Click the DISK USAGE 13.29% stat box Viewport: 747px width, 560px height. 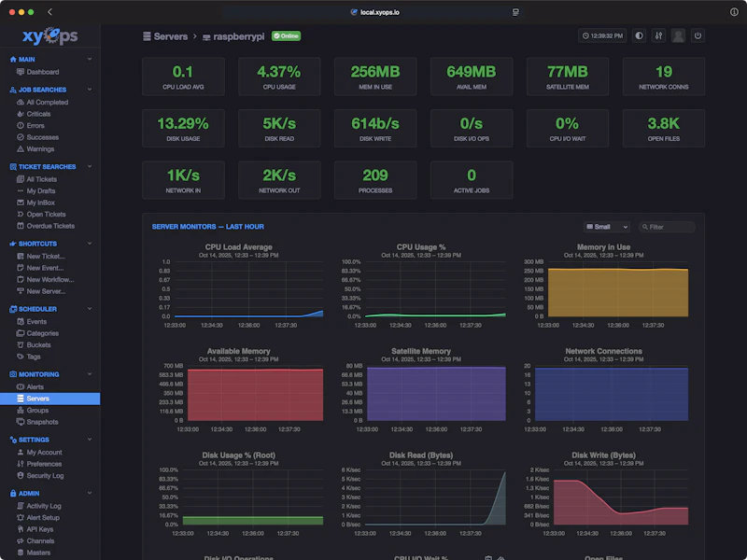(183, 128)
